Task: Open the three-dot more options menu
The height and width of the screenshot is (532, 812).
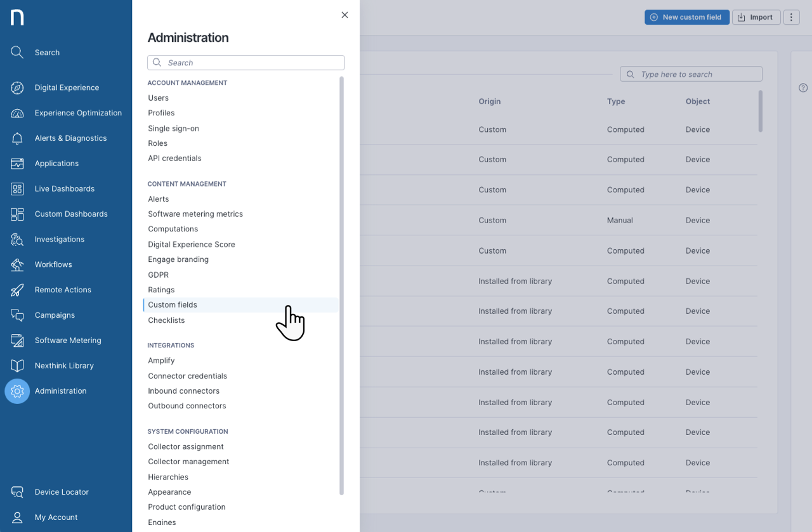Action: coord(791,17)
